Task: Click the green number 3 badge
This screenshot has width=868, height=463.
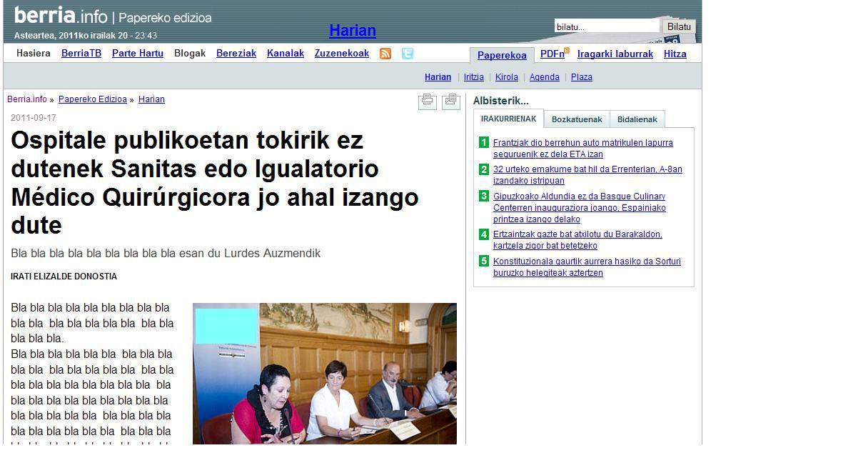Action: pyautogui.click(x=484, y=196)
